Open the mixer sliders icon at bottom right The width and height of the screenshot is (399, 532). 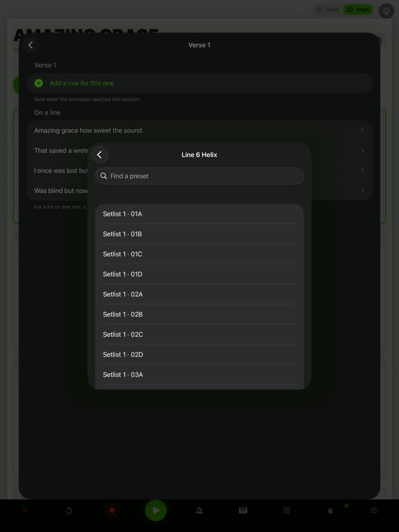374,510
